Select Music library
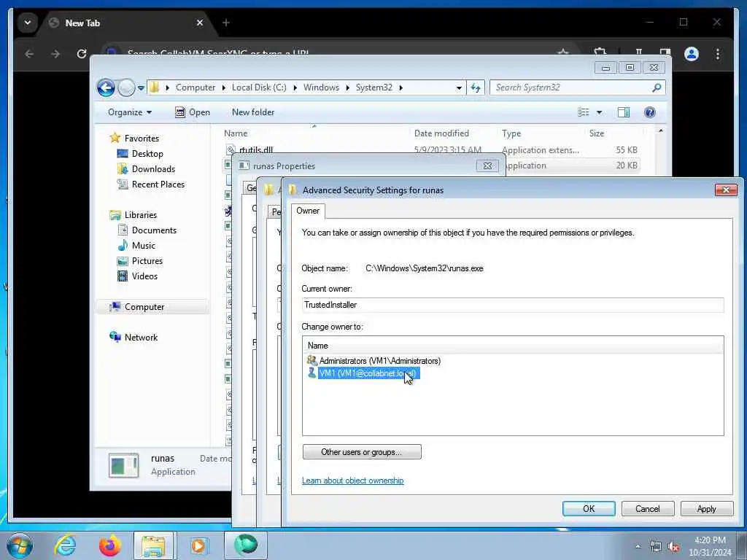This screenshot has height=560, width=747. [x=144, y=245]
